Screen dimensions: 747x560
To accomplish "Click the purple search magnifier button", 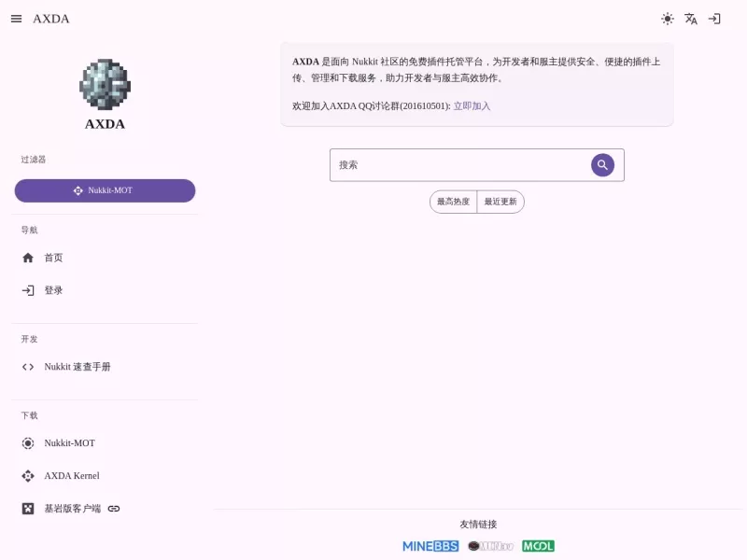I will tap(602, 165).
